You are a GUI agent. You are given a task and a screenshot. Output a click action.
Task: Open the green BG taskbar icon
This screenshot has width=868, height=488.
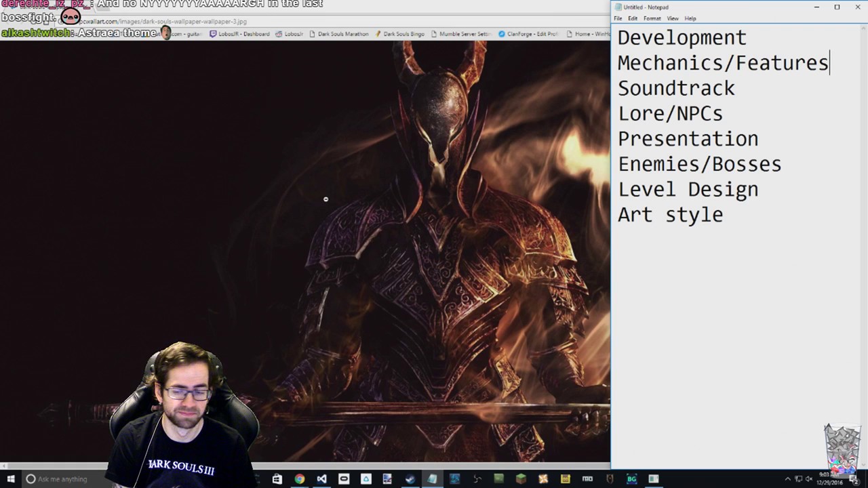tap(631, 479)
